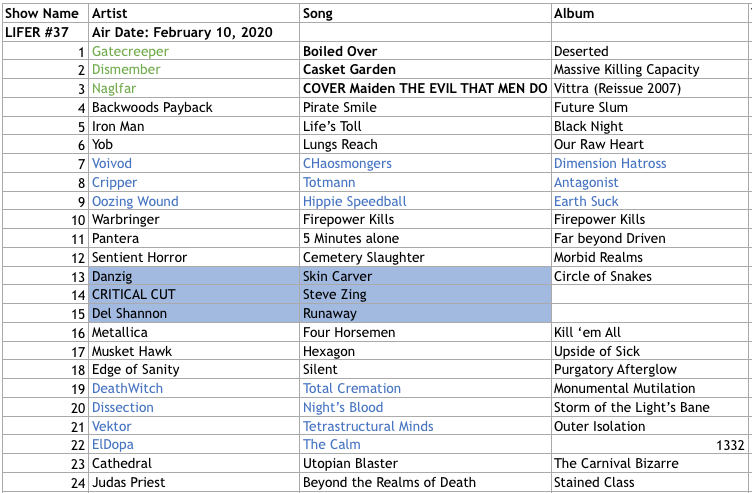Click the Casket Garden song cell
The width and height of the screenshot is (752, 493).
pyautogui.click(x=349, y=70)
